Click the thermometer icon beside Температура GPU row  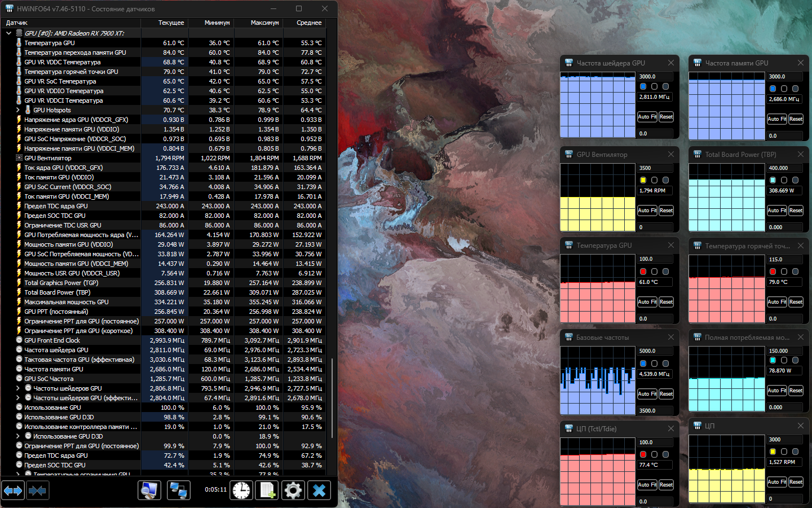click(x=19, y=43)
